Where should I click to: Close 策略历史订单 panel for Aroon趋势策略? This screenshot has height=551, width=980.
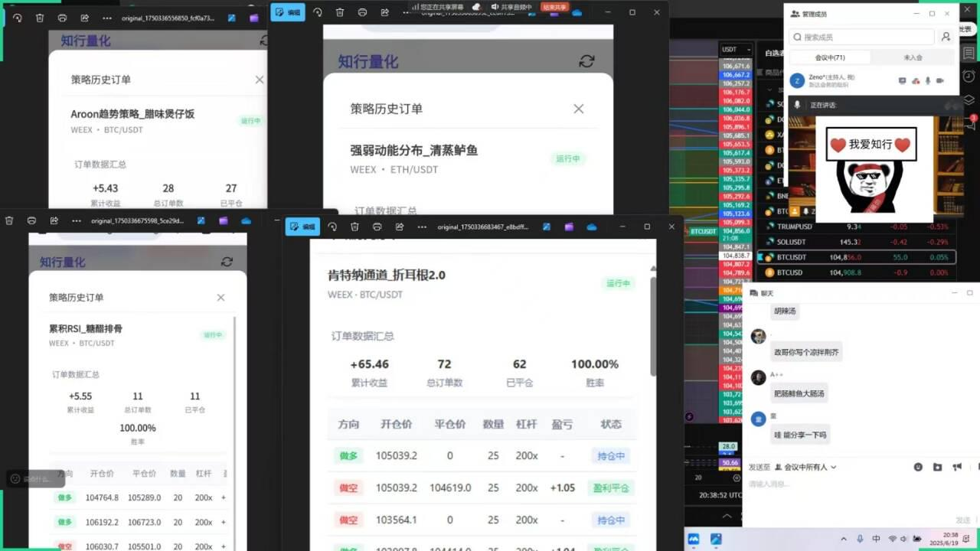(x=260, y=80)
